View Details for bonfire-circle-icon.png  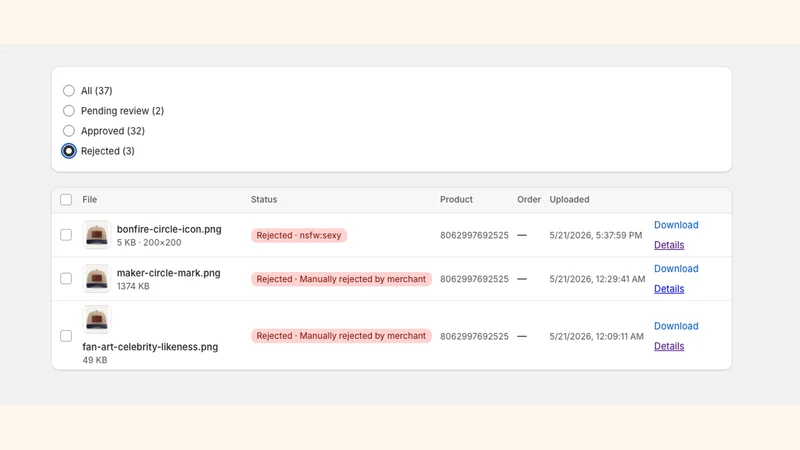click(x=669, y=245)
